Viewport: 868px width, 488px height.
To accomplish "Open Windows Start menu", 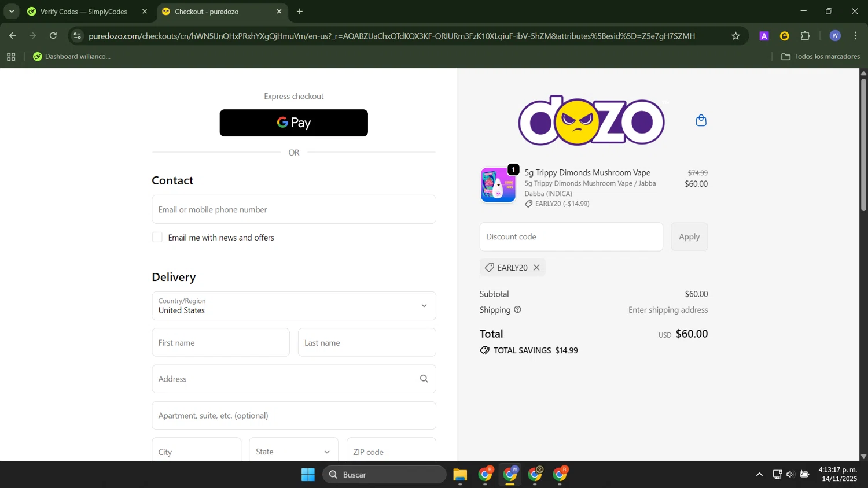I will pyautogui.click(x=308, y=475).
